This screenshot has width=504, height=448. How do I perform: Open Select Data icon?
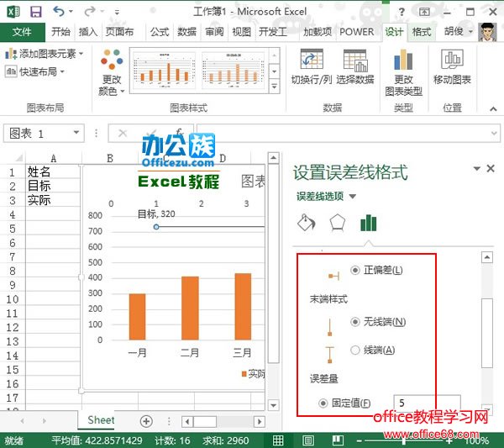coord(355,61)
